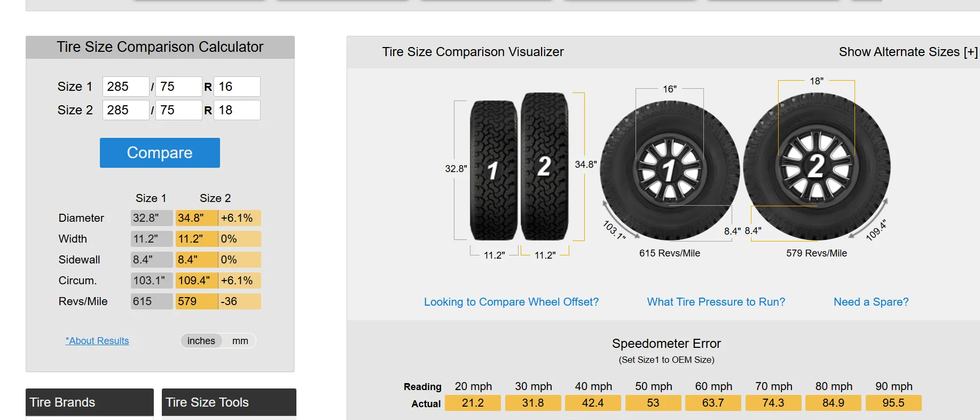
Task: Click the Size 1 aspect ratio field
Action: coord(178,87)
